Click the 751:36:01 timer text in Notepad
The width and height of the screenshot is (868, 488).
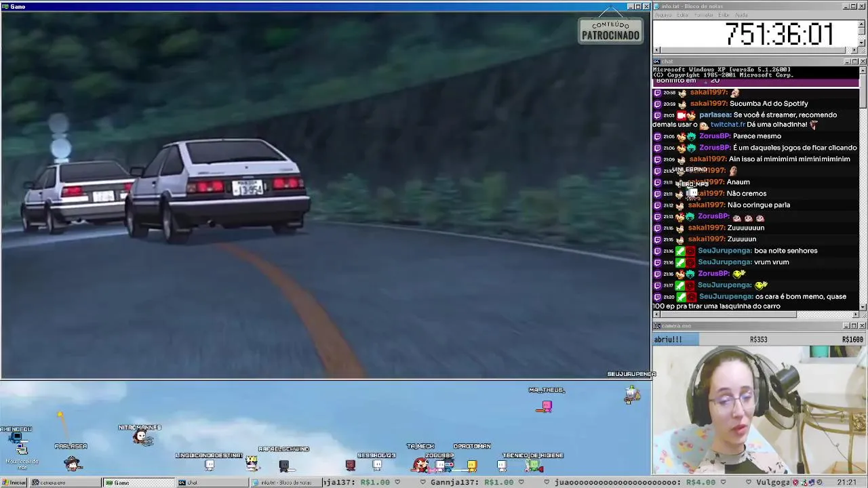[x=779, y=34]
